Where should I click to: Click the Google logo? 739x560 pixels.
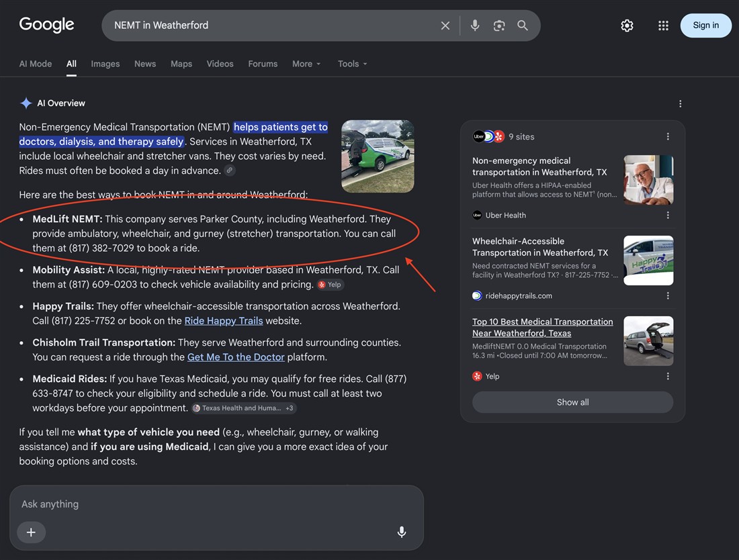pyautogui.click(x=46, y=24)
